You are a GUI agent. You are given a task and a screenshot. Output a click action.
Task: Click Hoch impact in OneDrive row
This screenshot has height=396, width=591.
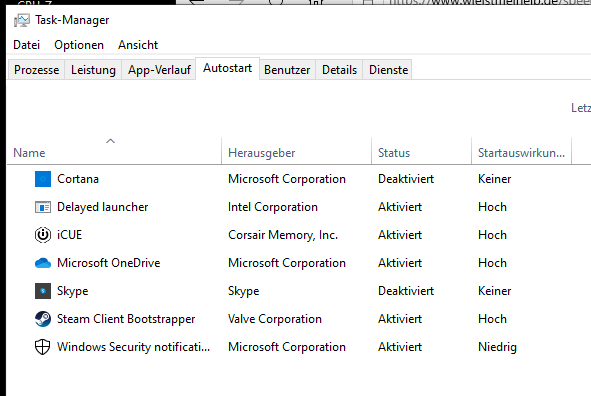(x=492, y=263)
